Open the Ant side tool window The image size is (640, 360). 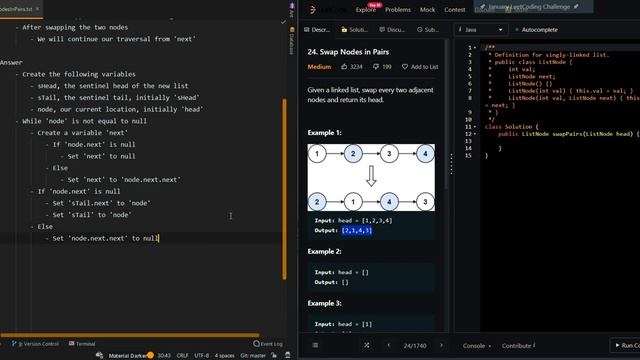[292, 10]
